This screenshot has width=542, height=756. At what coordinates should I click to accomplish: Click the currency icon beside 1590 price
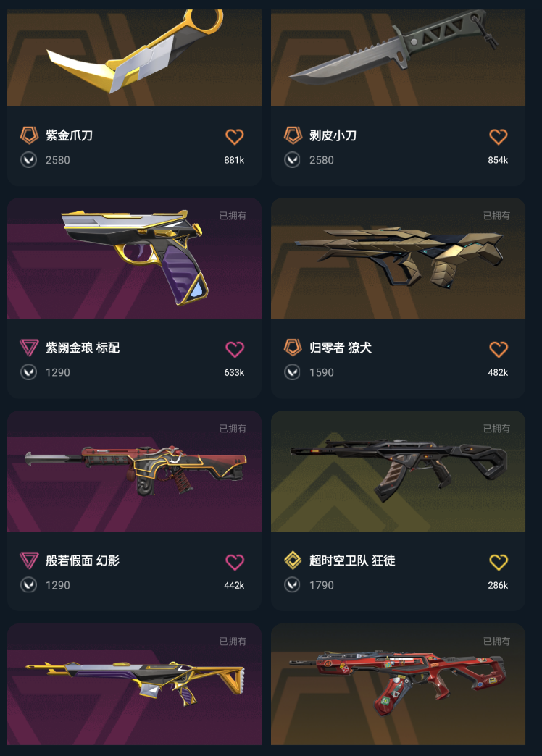tap(292, 372)
